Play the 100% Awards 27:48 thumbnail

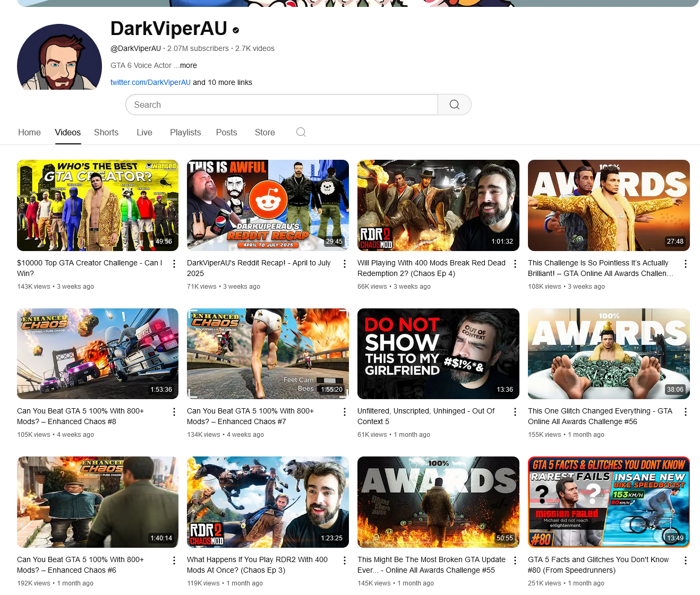[609, 205]
